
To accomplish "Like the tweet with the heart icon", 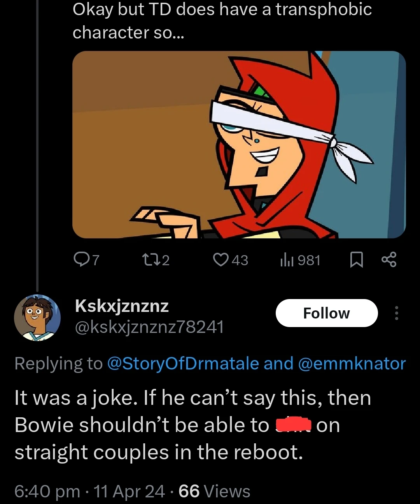I will [221, 259].
